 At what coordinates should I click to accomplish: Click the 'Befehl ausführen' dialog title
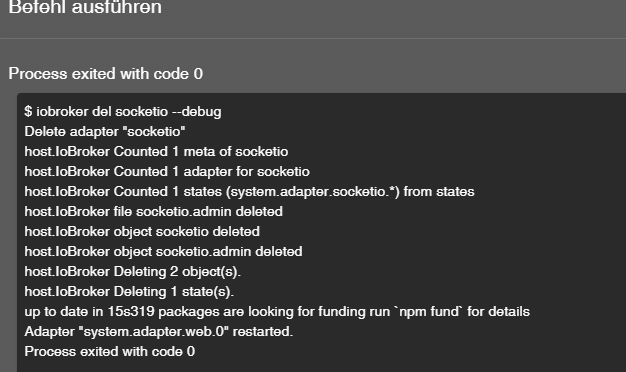point(85,7)
